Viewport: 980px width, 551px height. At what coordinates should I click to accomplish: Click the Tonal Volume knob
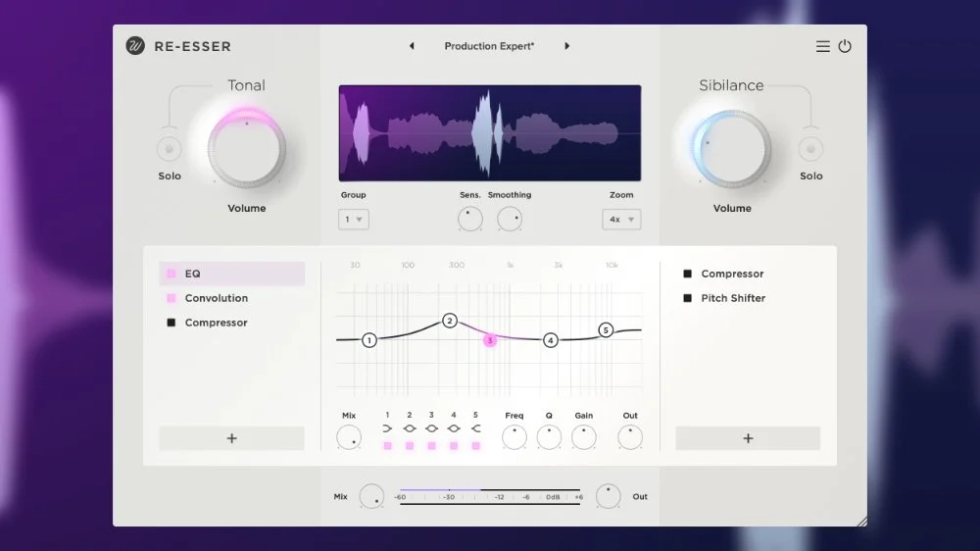[246, 149]
